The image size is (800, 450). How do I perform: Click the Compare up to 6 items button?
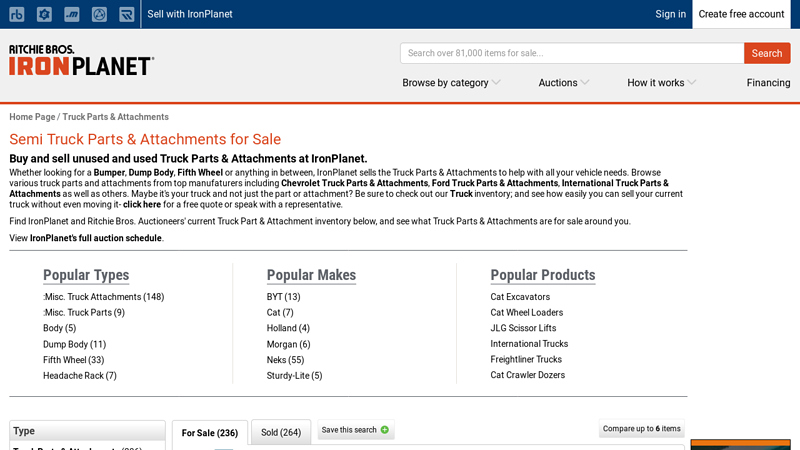point(642,429)
